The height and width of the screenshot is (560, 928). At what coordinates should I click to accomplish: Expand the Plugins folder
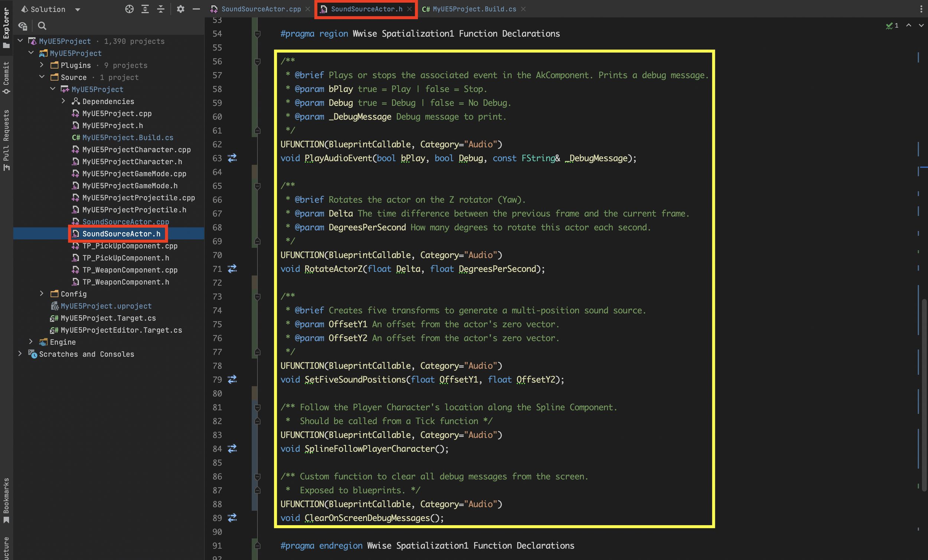click(42, 65)
